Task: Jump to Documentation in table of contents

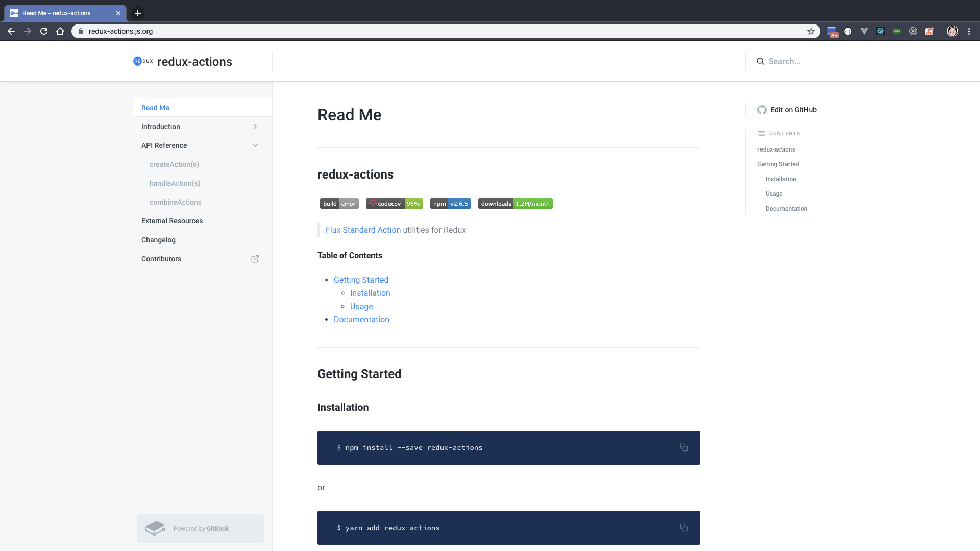Action: click(361, 319)
